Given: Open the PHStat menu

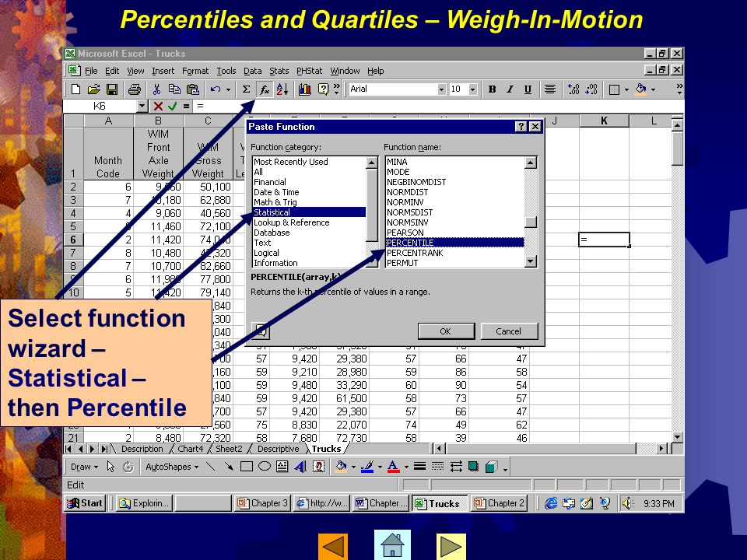Looking at the screenshot, I should 309,71.
